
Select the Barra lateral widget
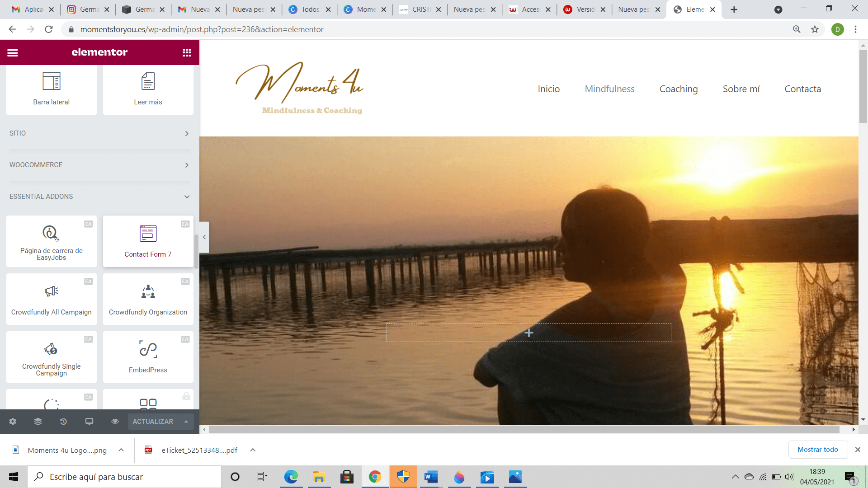coord(52,89)
